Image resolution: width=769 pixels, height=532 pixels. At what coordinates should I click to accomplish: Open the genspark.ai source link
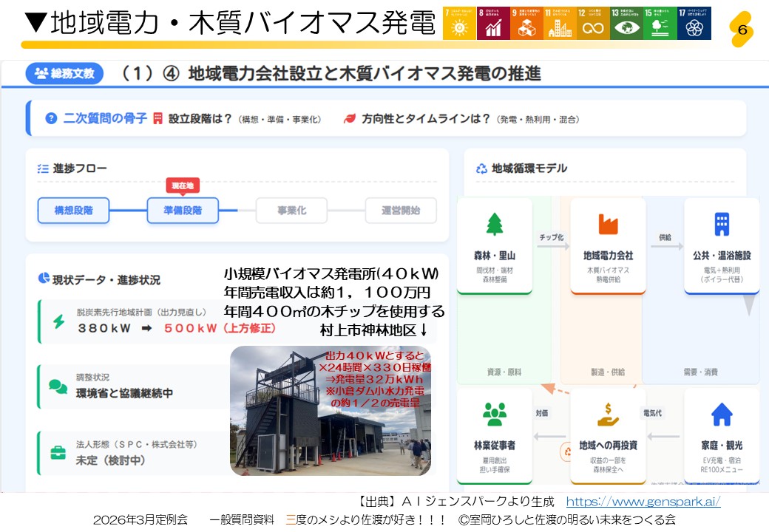point(643,502)
